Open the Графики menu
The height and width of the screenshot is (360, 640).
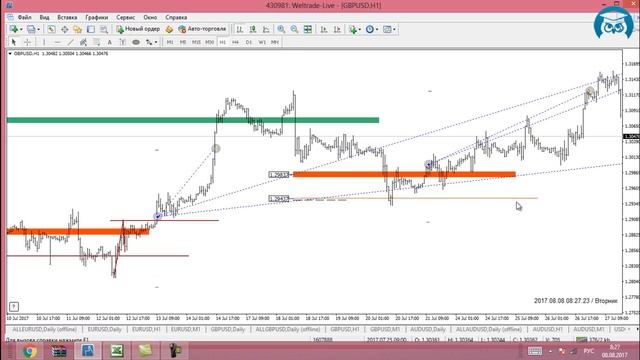97,18
